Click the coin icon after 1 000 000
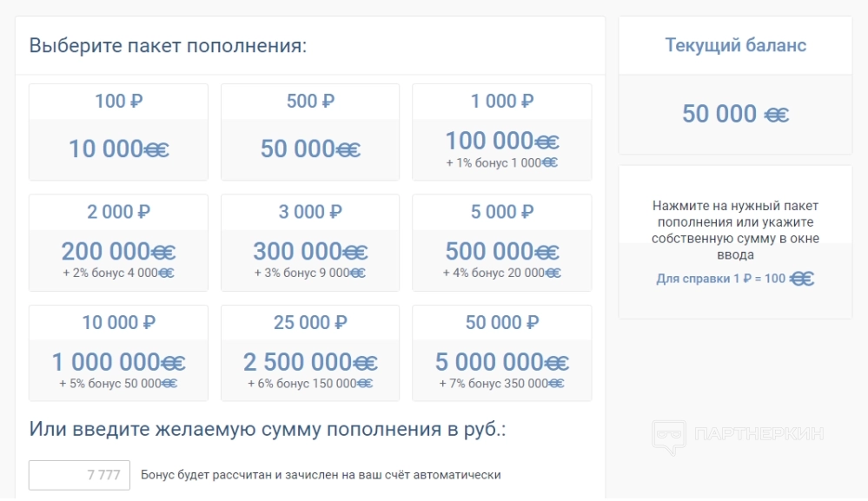Image resolution: width=868 pixels, height=501 pixels. (173, 363)
